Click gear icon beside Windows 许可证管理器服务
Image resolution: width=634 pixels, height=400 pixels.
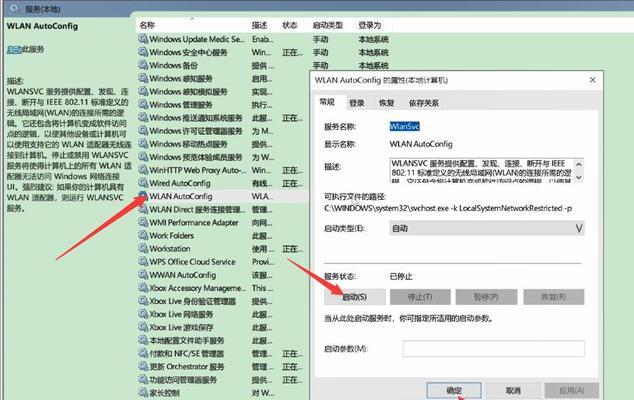click(143, 131)
